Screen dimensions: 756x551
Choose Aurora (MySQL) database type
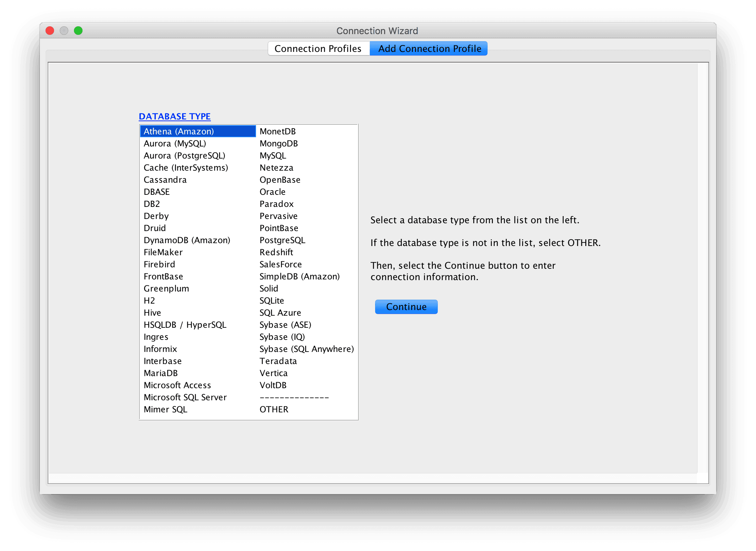198,143
